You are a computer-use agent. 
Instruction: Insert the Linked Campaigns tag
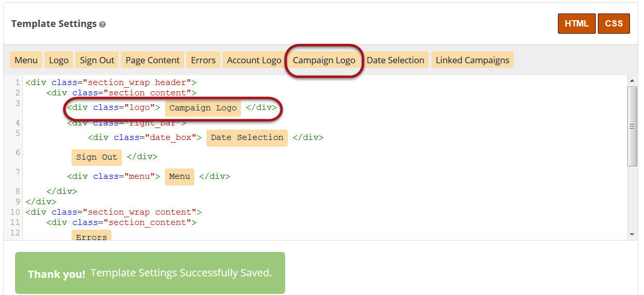tap(472, 60)
